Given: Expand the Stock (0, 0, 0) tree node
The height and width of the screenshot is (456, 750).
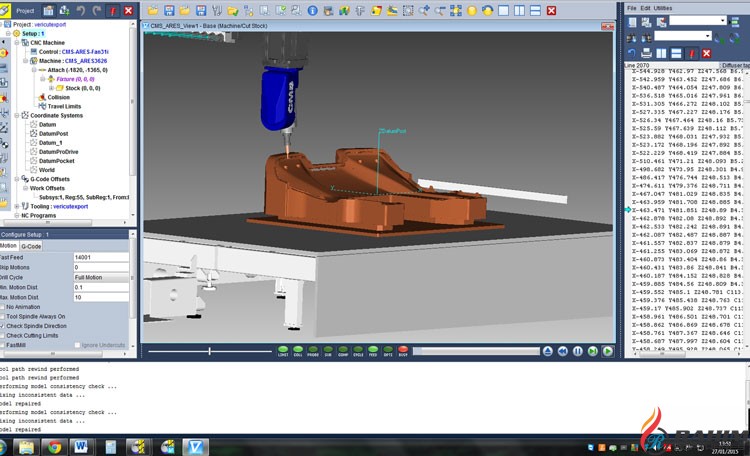Looking at the screenshot, I should tap(50, 88).
